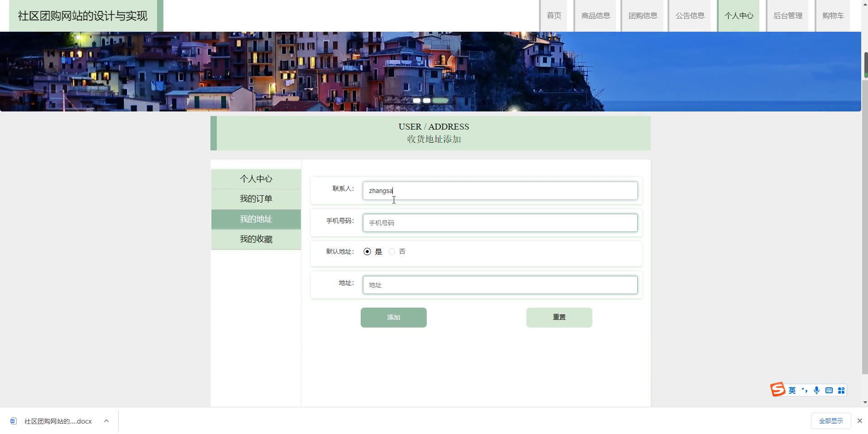Go to 我的订单 in the sidebar
868x434 pixels.
click(x=256, y=199)
